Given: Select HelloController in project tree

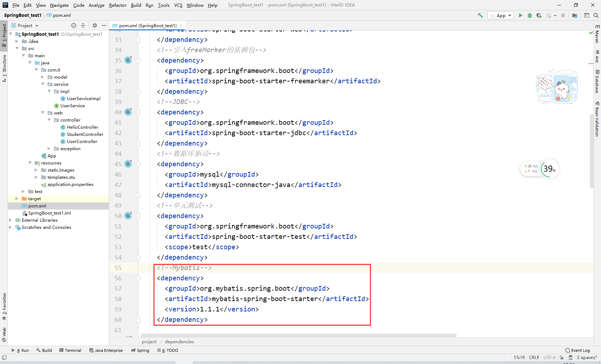Looking at the screenshot, I should coord(82,127).
